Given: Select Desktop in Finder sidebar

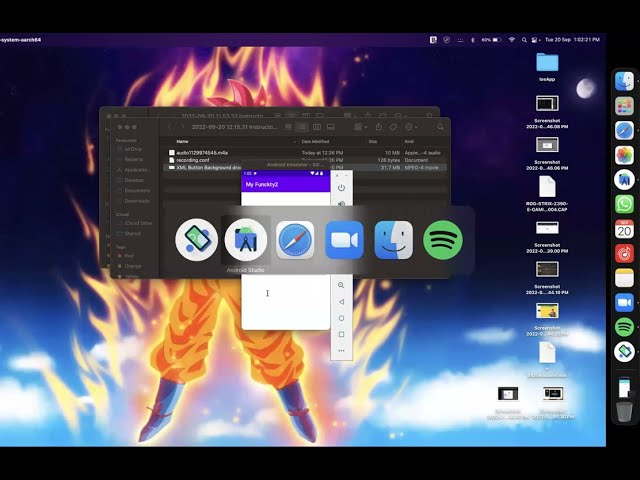Looking at the screenshot, I should pos(134,180).
